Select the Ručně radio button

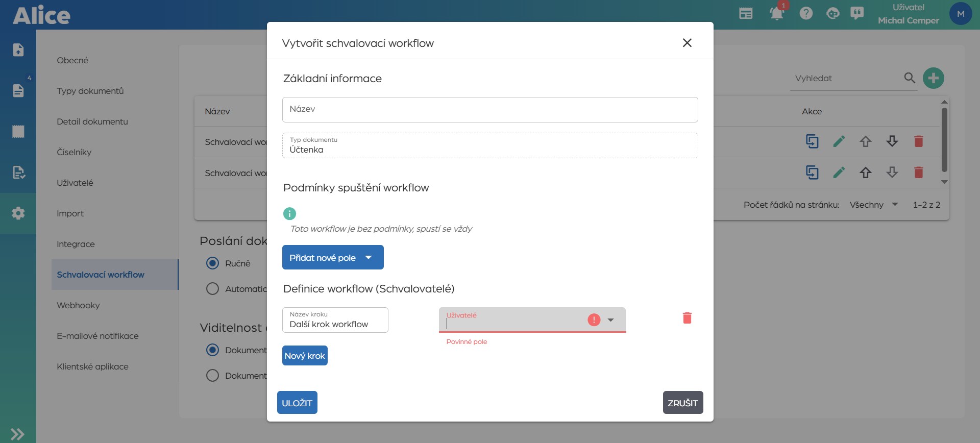point(212,263)
